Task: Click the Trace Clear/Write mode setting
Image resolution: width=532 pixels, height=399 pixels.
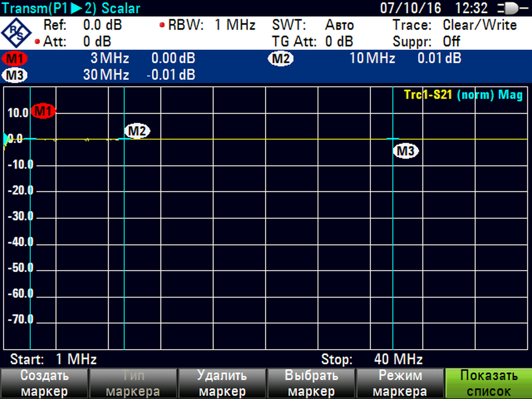Action: pos(455,25)
